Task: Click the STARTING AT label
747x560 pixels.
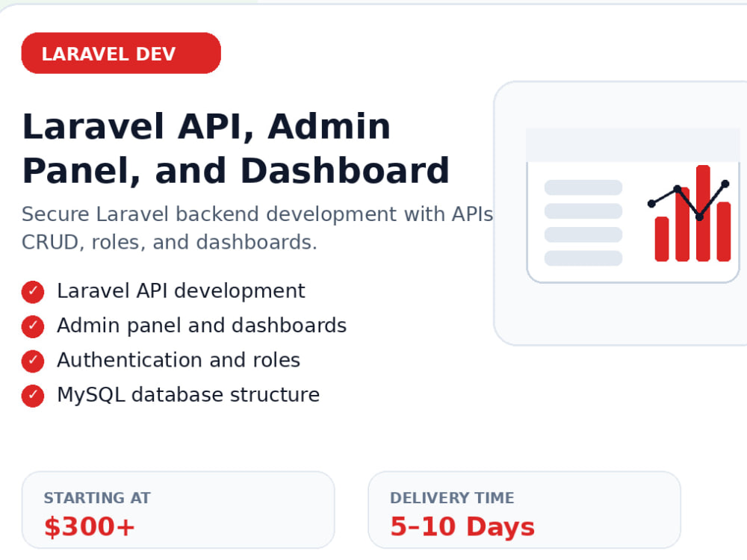Action: coord(97,497)
